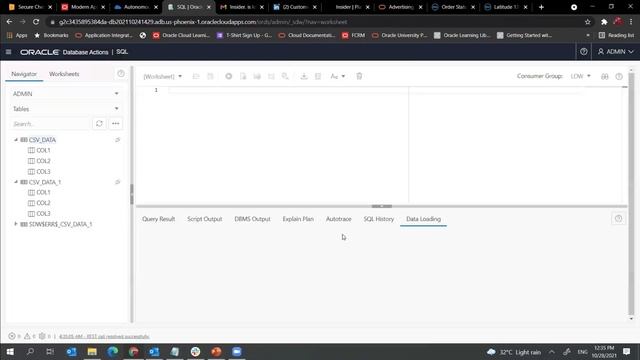Screen dimensions: 640x360
Task: Open the SQL History tab
Action: click(x=379, y=219)
